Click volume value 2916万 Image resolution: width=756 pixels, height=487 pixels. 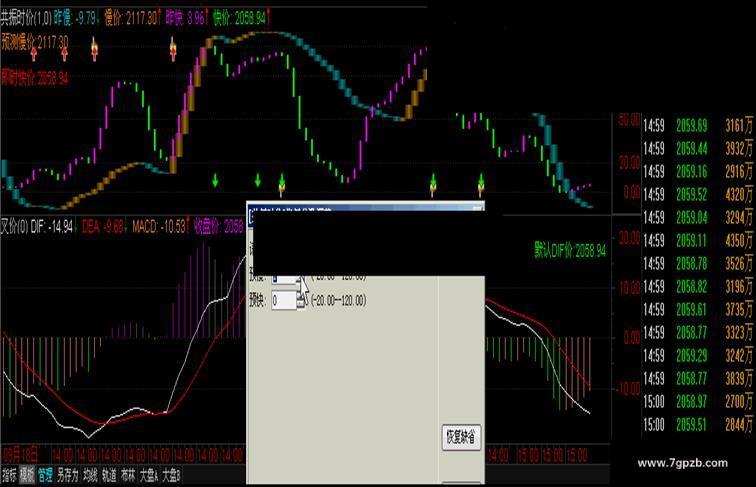click(x=739, y=171)
